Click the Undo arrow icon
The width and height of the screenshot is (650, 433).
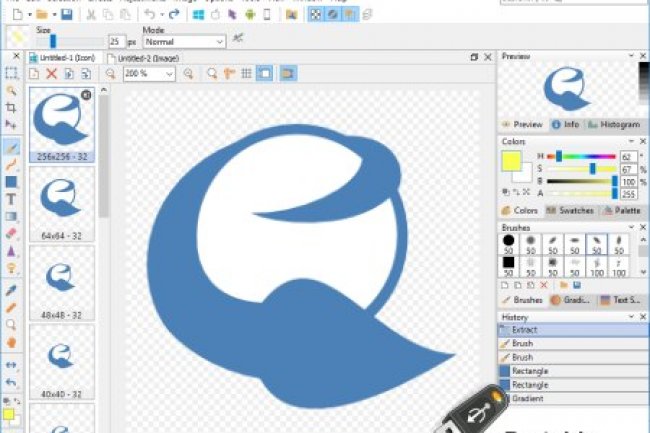coord(150,15)
